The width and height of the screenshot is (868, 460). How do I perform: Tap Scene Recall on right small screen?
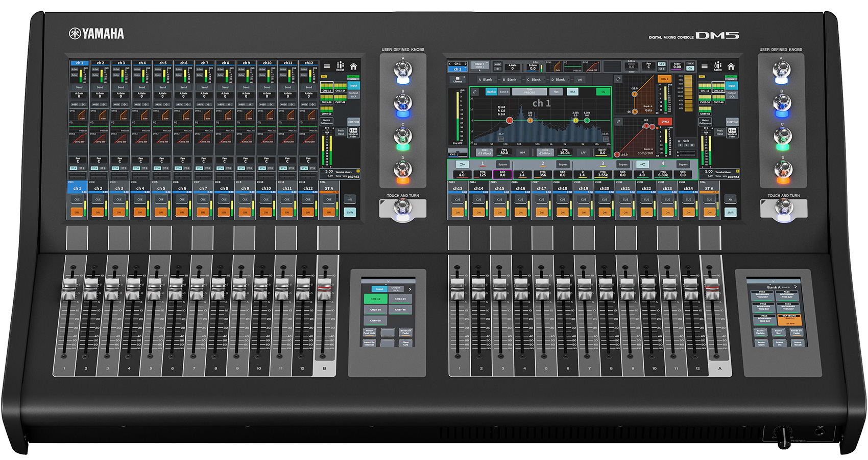(798, 343)
